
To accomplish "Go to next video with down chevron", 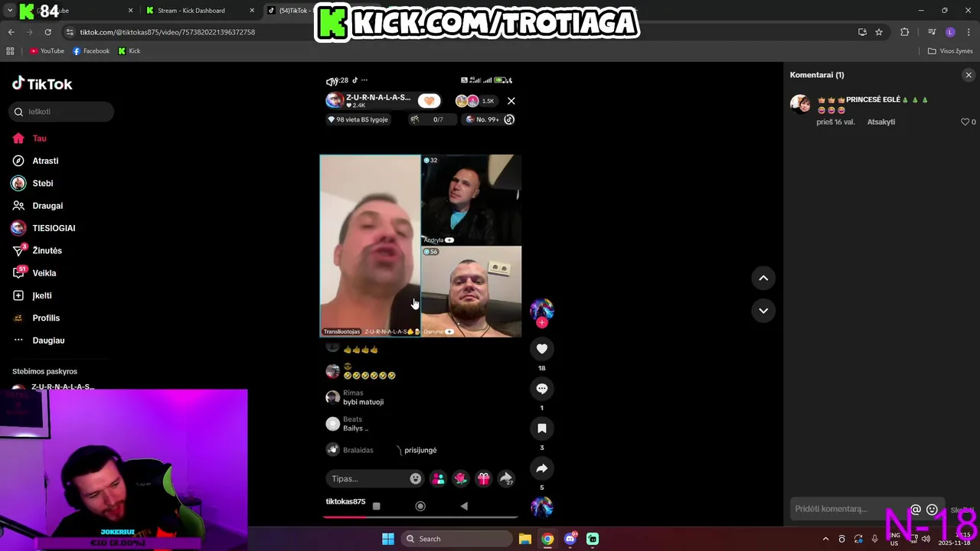I will pos(763,311).
